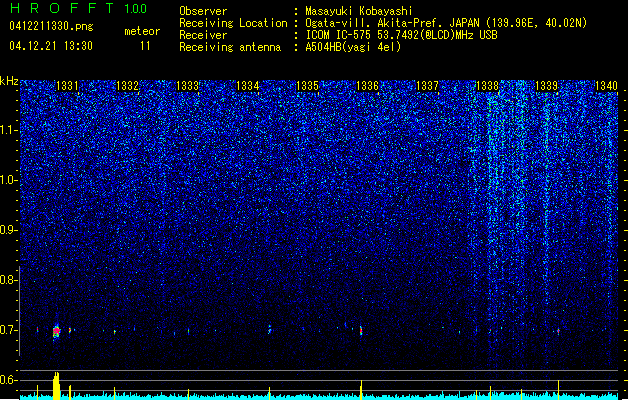
Task: Click the yellow power bar under 1339
Action: coord(558,390)
